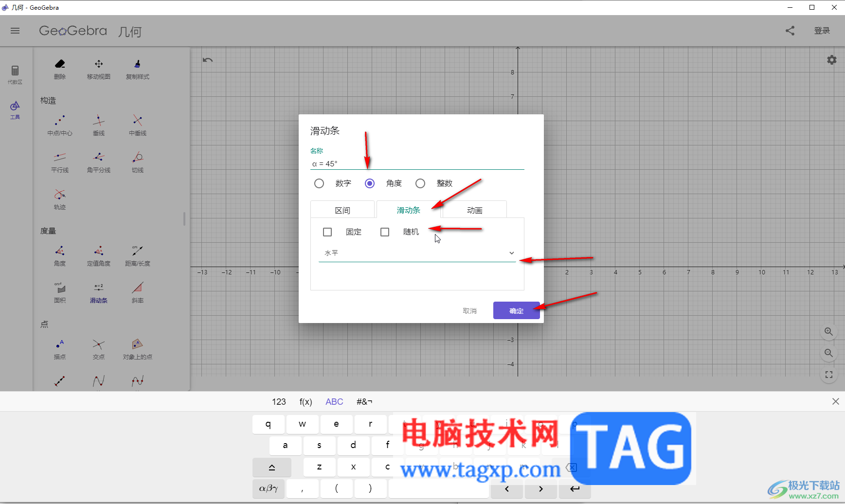The image size is (845, 504).
Task: Switch keyboard to #&¬ symbols layout
Action: click(364, 402)
